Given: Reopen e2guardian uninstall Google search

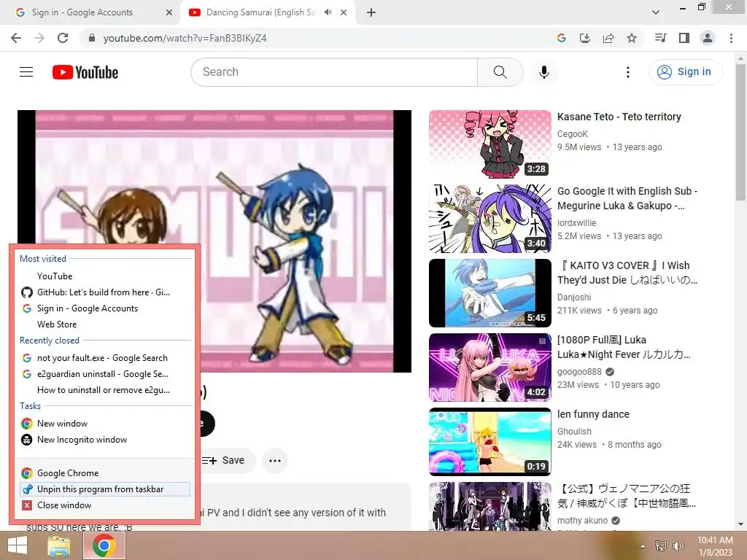Looking at the screenshot, I should pyautogui.click(x=105, y=374).
